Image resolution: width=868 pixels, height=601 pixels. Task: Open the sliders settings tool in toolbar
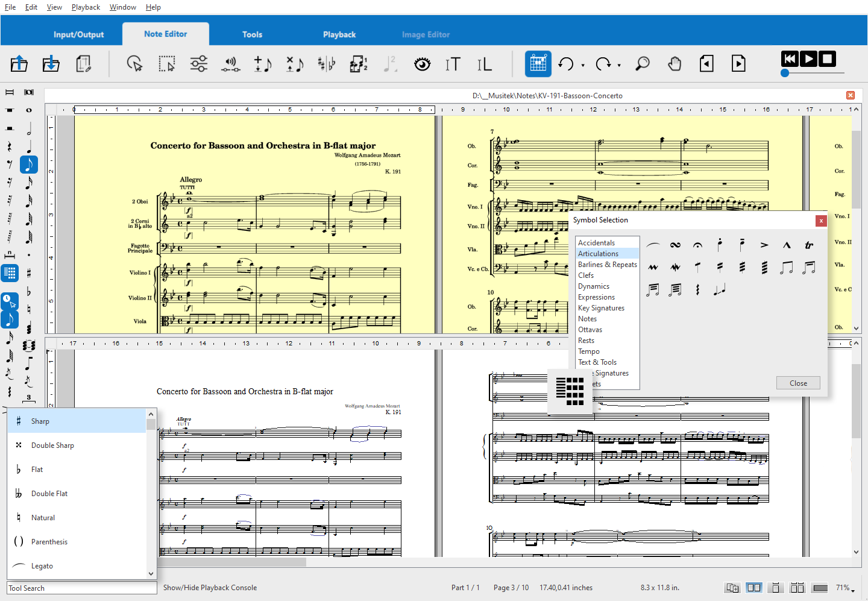pyautogui.click(x=199, y=63)
